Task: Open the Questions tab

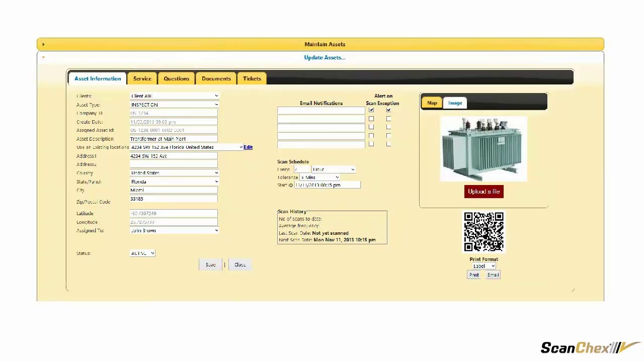Action: point(177,78)
